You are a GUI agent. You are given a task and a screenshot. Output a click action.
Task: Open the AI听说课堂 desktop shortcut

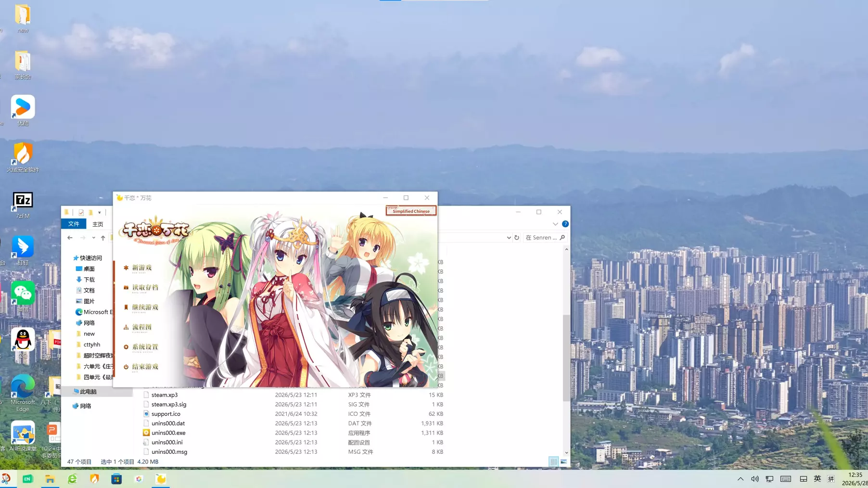pos(23,437)
